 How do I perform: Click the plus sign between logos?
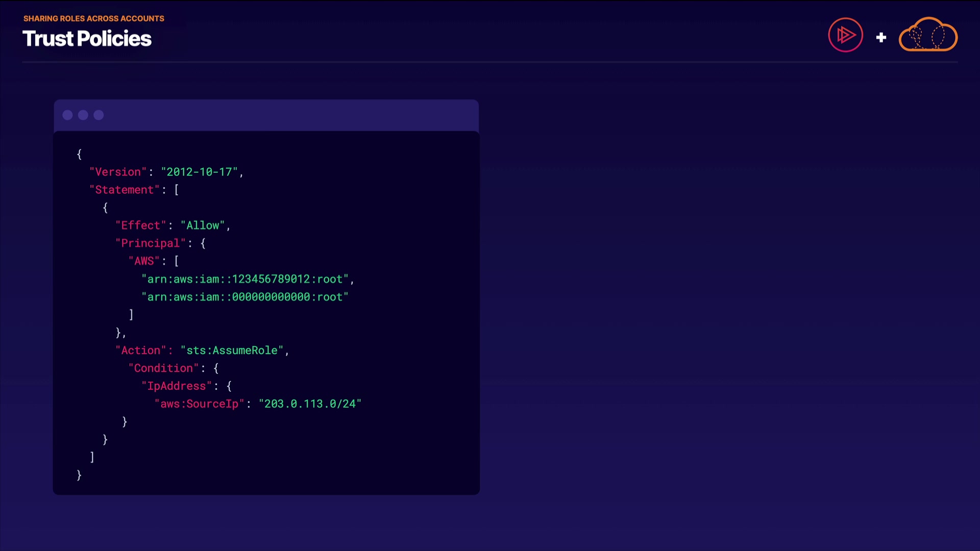pyautogui.click(x=881, y=37)
